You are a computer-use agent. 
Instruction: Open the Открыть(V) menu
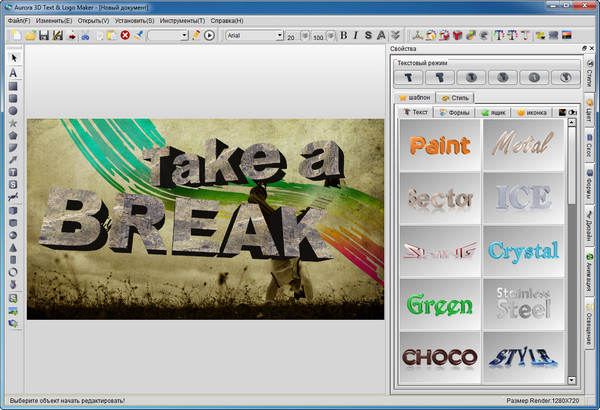(x=93, y=21)
